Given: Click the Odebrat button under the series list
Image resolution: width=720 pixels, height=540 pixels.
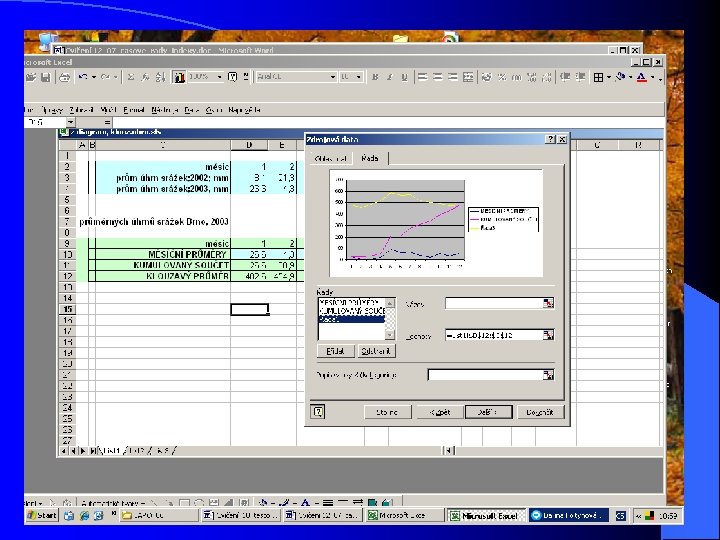Looking at the screenshot, I should pyautogui.click(x=376, y=351).
